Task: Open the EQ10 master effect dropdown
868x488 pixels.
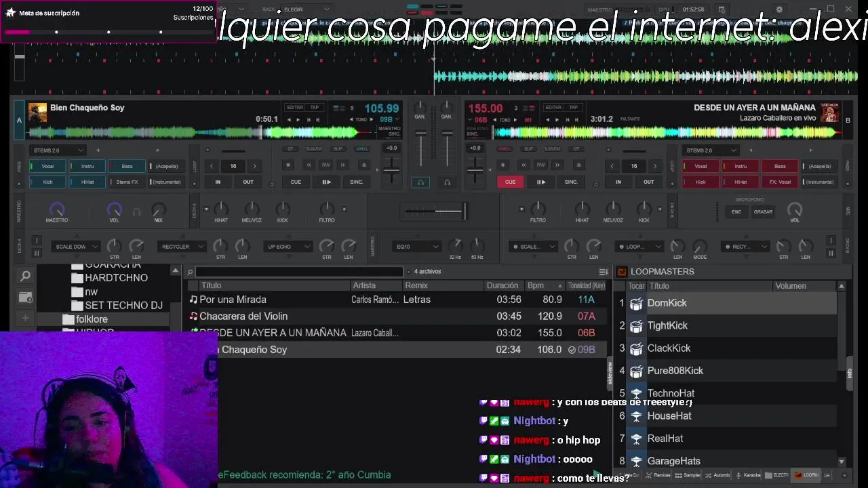Action: click(416, 247)
